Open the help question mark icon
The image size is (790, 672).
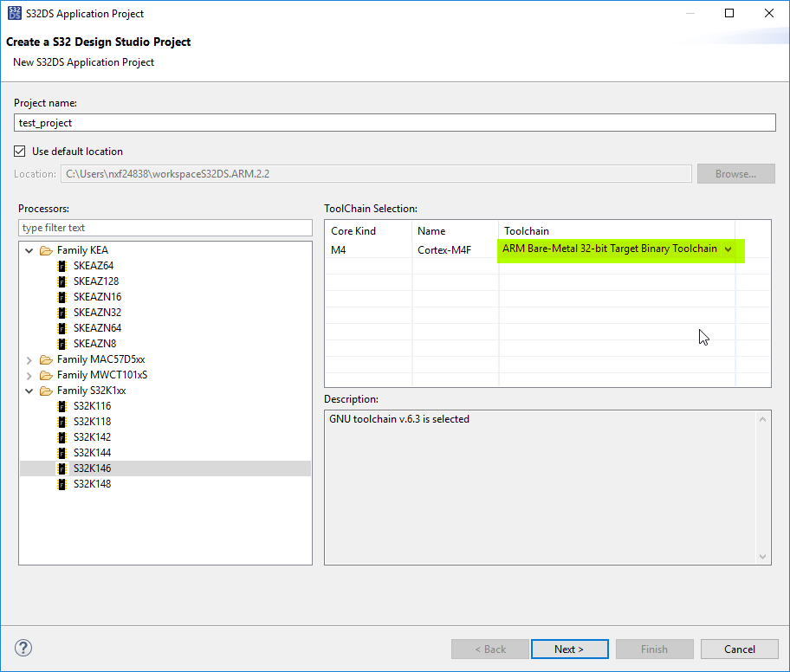[23, 648]
